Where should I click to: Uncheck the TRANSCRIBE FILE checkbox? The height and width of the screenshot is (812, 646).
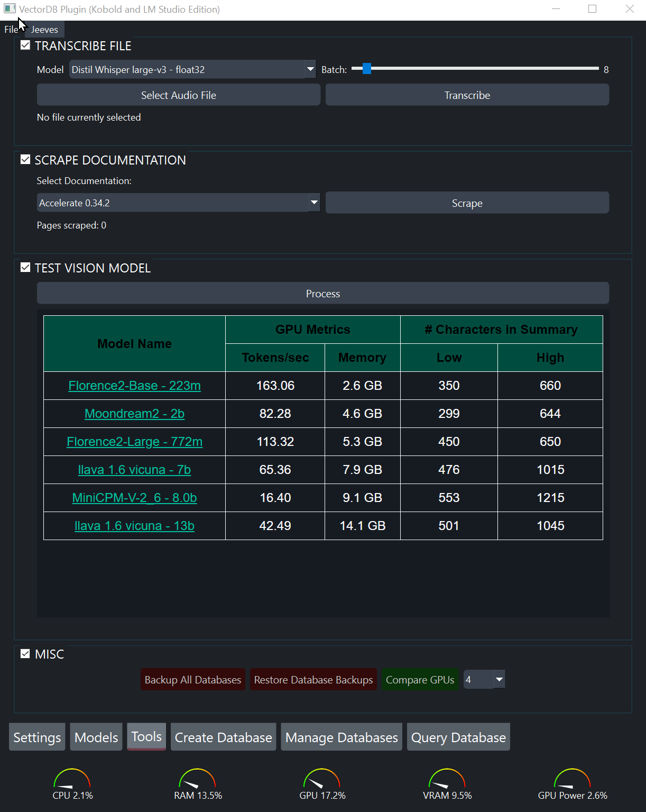click(x=25, y=45)
